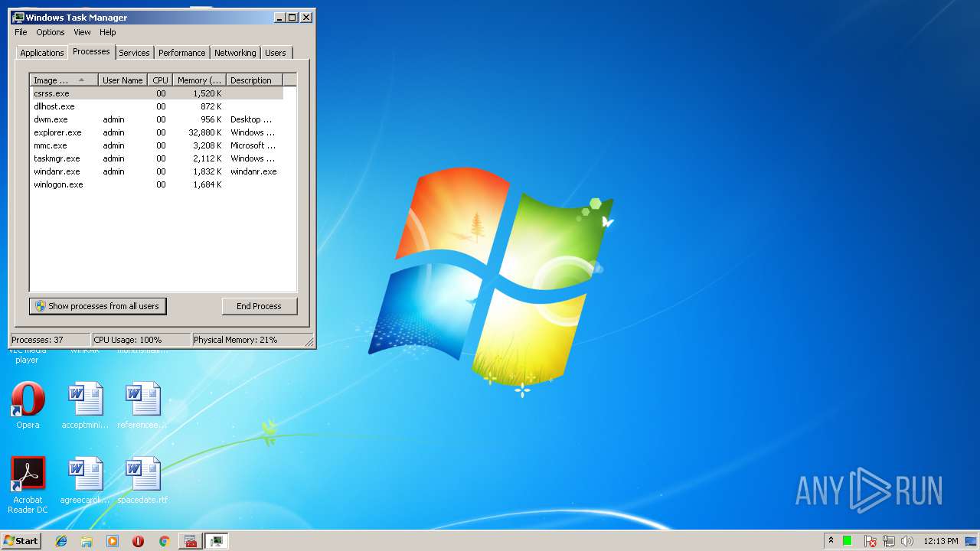Click the 32,880 K memory value
Screen dimensions: 980x551
[204, 132]
